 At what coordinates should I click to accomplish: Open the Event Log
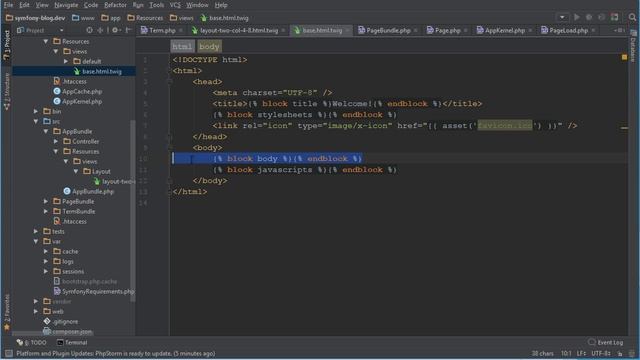tap(606, 342)
